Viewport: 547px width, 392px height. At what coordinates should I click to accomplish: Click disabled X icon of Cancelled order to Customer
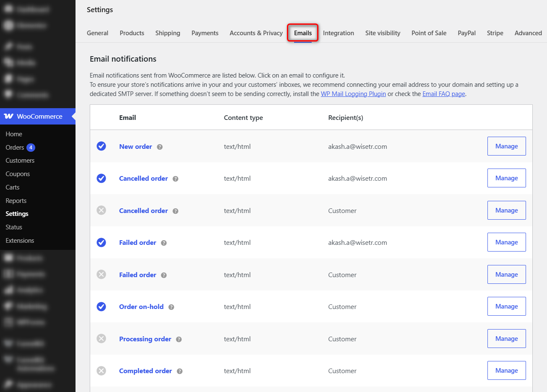click(101, 210)
